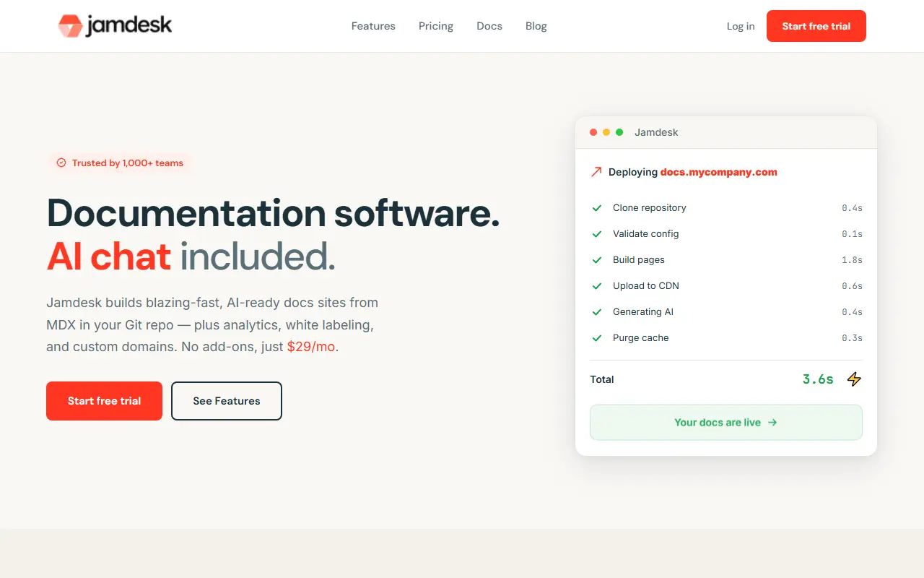Image resolution: width=924 pixels, height=578 pixels.
Task: Click docs.mycompany.com domain text
Action: [719, 172]
